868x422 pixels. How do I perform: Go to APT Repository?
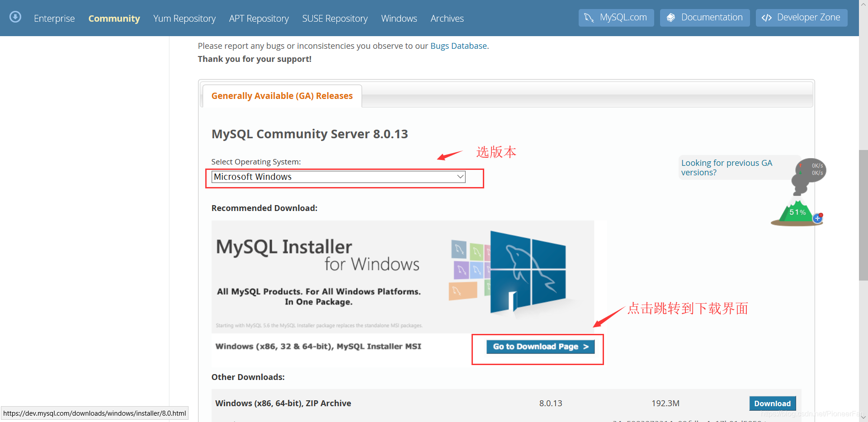click(259, 19)
